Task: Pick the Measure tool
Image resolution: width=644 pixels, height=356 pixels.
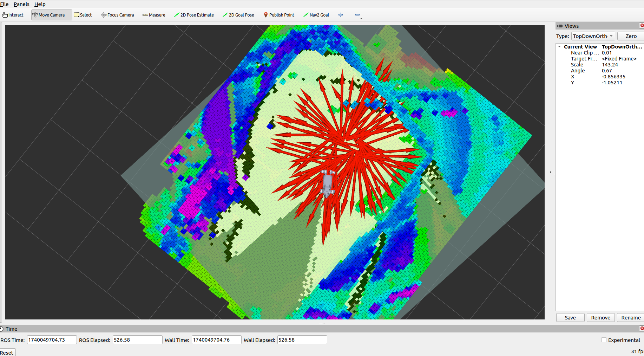Action: click(154, 15)
